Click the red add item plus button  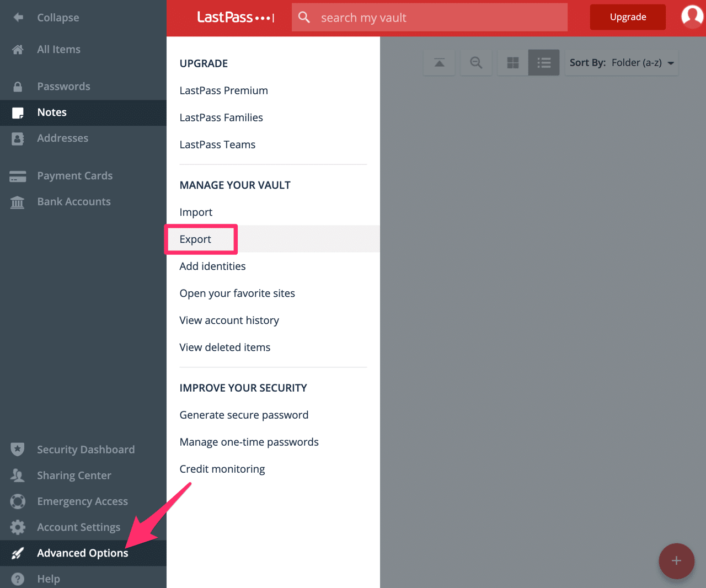coord(676,561)
